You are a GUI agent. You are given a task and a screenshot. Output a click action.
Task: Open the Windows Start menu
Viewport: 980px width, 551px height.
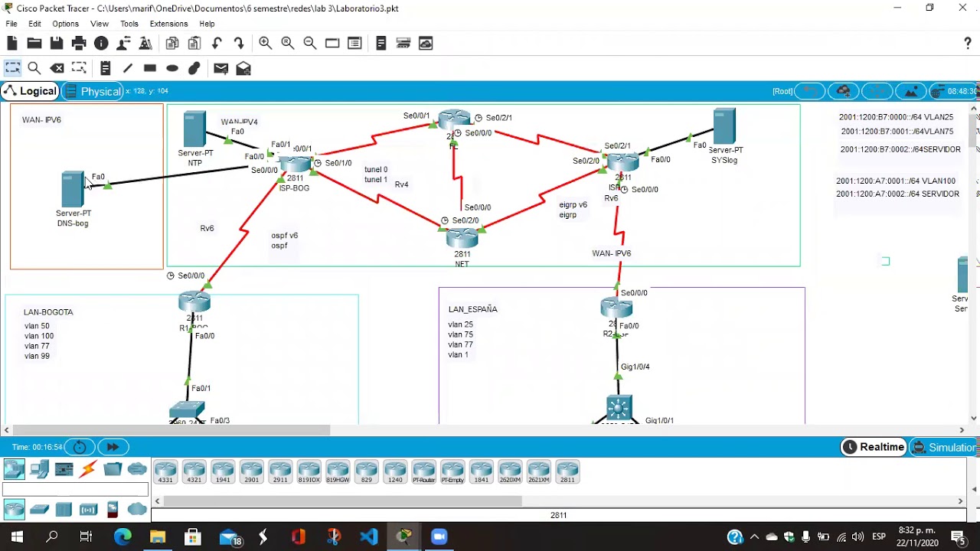(17, 537)
